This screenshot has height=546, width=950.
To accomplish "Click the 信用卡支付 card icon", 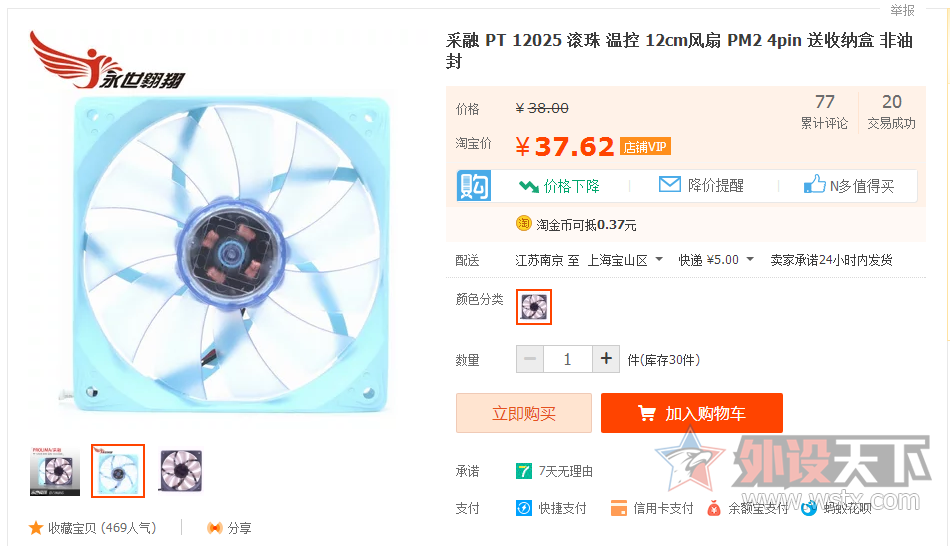I will pos(618,508).
